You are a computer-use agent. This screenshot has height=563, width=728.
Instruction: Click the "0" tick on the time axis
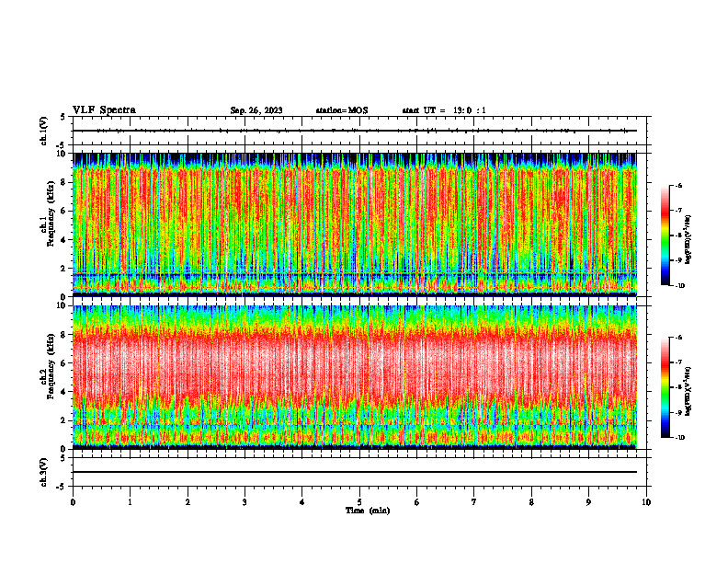(x=73, y=502)
